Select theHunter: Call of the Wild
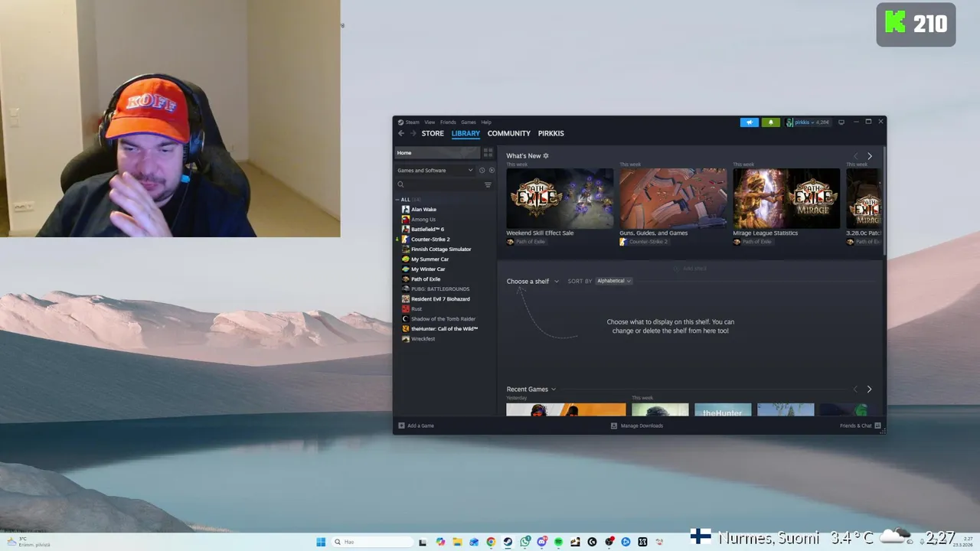 pyautogui.click(x=444, y=329)
